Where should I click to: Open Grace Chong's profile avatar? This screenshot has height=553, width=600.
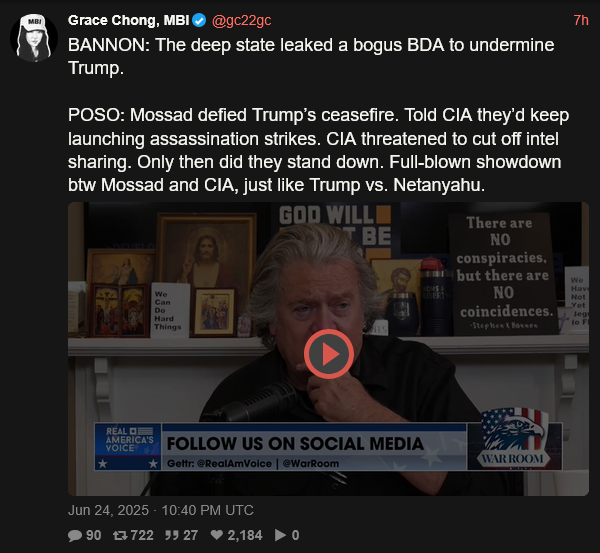[x=34, y=38]
